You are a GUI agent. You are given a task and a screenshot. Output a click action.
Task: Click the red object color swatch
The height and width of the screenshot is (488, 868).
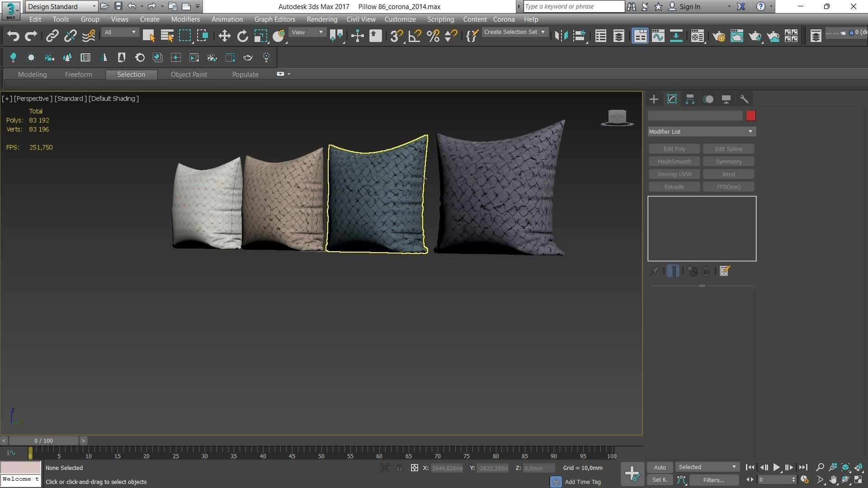pos(751,116)
